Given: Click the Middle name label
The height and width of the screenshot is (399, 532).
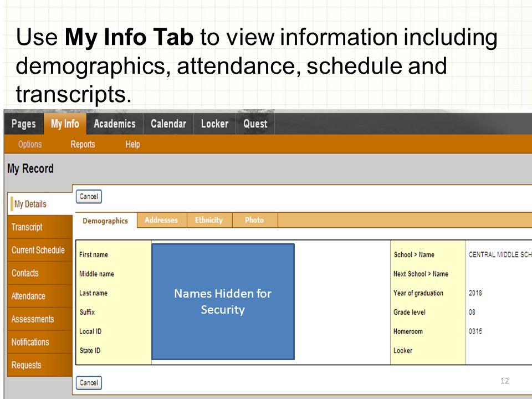Looking at the screenshot, I should pyautogui.click(x=96, y=274).
